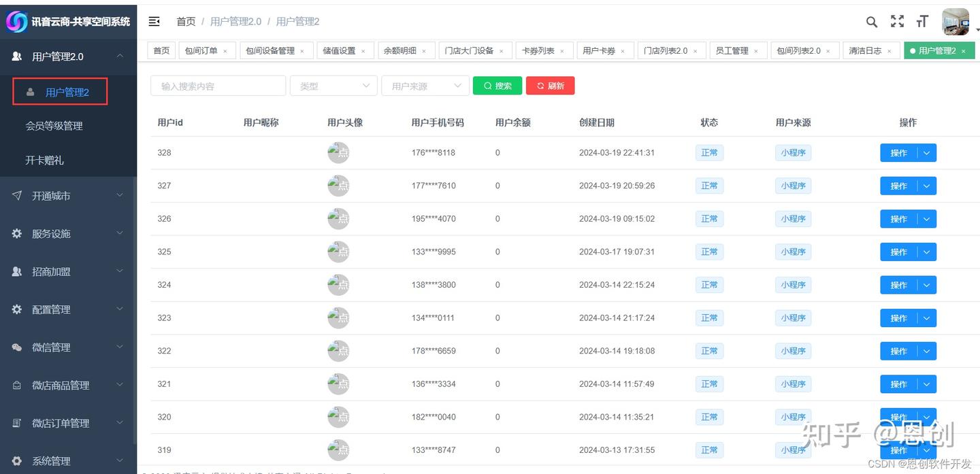Click the gear icon beside 系统管理
Viewport: 980px width, 474px height.
(17, 461)
